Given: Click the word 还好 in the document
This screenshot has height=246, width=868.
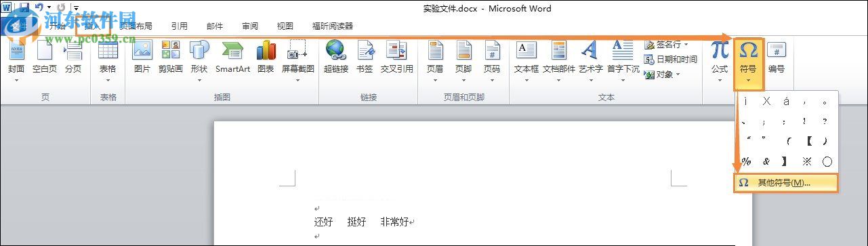Looking at the screenshot, I should point(323,222).
